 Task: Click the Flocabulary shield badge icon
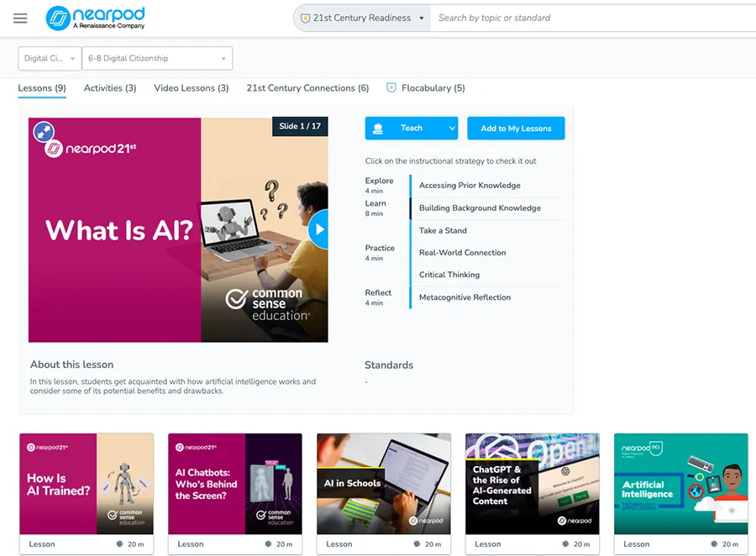[x=391, y=87]
